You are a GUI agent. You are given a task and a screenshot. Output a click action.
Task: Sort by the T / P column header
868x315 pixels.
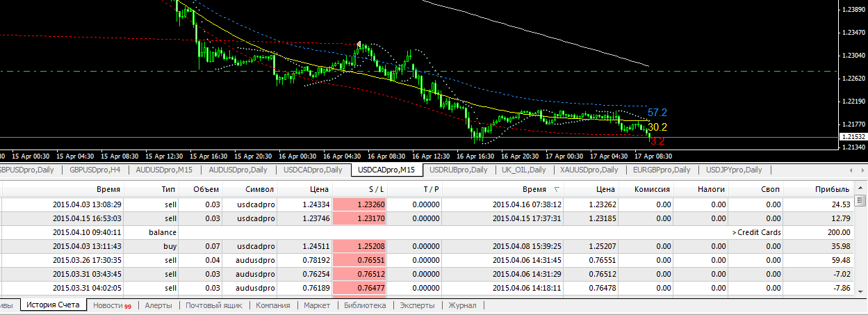point(416,189)
